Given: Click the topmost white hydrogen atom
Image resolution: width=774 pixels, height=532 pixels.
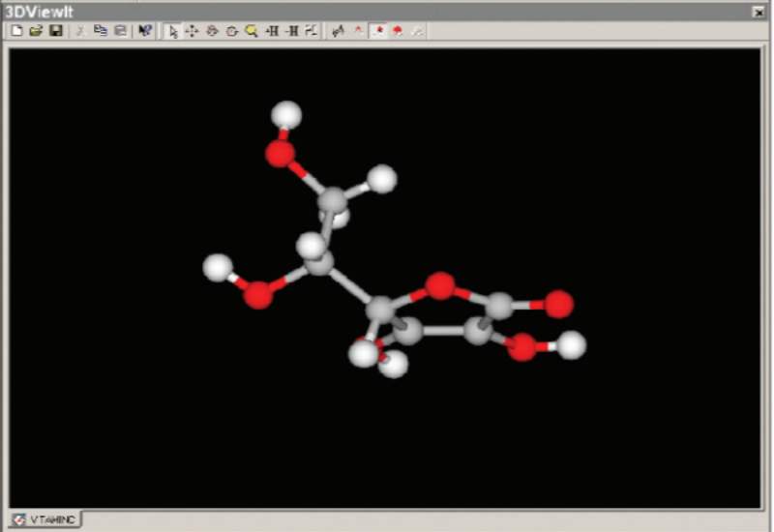Looking at the screenshot, I should (x=285, y=115).
